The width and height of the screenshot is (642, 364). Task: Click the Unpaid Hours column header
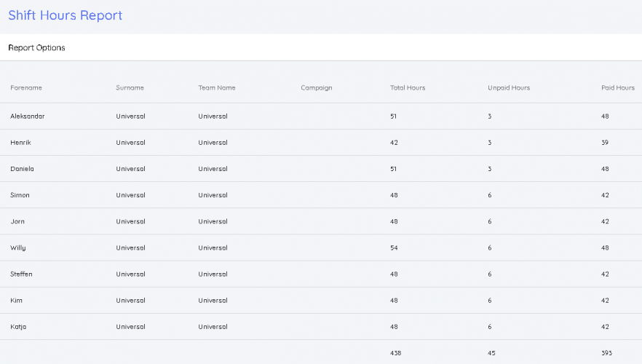(509, 88)
